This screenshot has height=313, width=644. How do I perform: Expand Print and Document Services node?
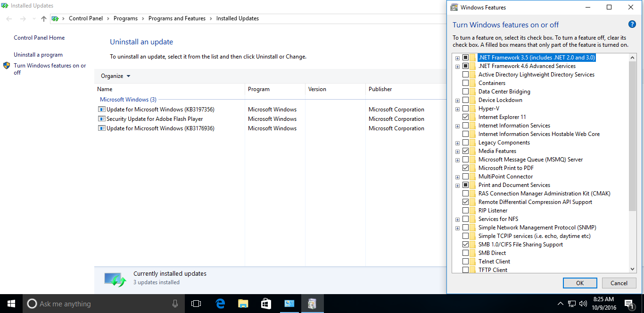click(457, 185)
